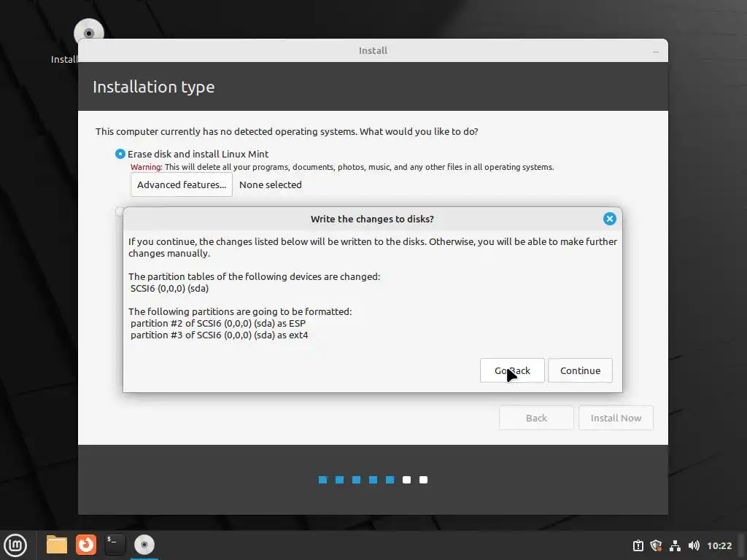Click the Back button in the installer
The height and width of the screenshot is (560, 747).
click(536, 418)
